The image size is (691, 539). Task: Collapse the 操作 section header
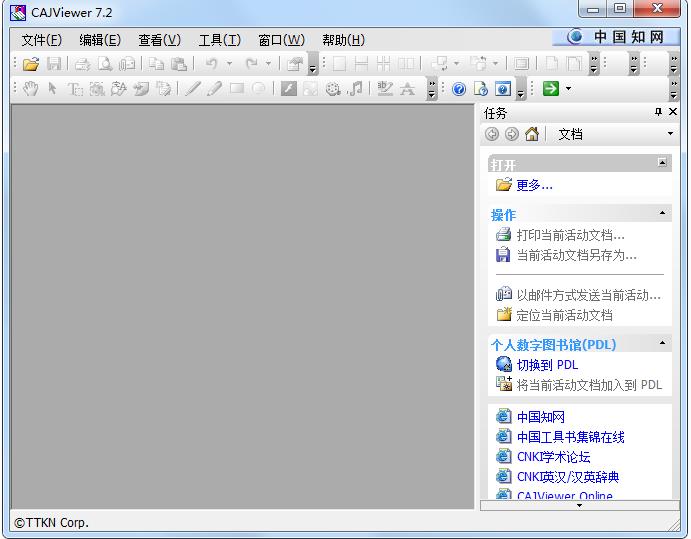[662, 214]
